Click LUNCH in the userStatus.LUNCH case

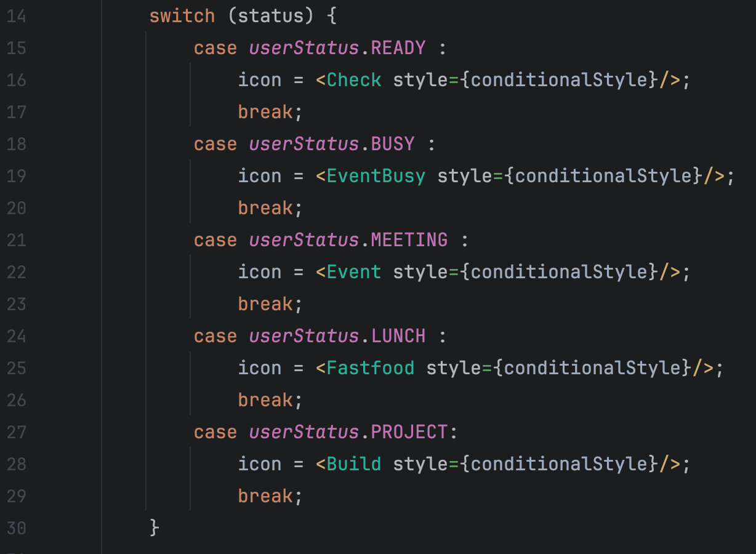pos(398,335)
